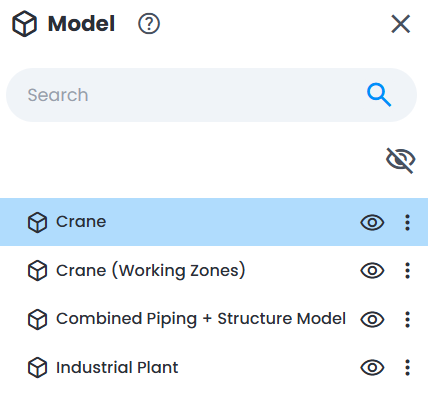The image size is (428, 396).
Task: Click the Model panel cube header icon
Action: tap(24, 24)
